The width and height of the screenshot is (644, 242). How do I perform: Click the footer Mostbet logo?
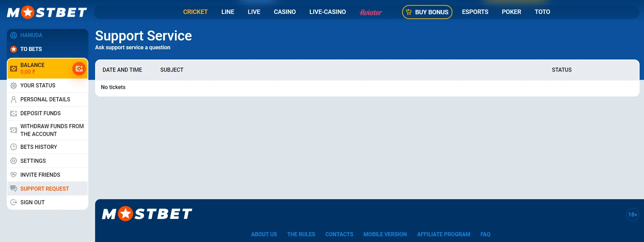147,214
